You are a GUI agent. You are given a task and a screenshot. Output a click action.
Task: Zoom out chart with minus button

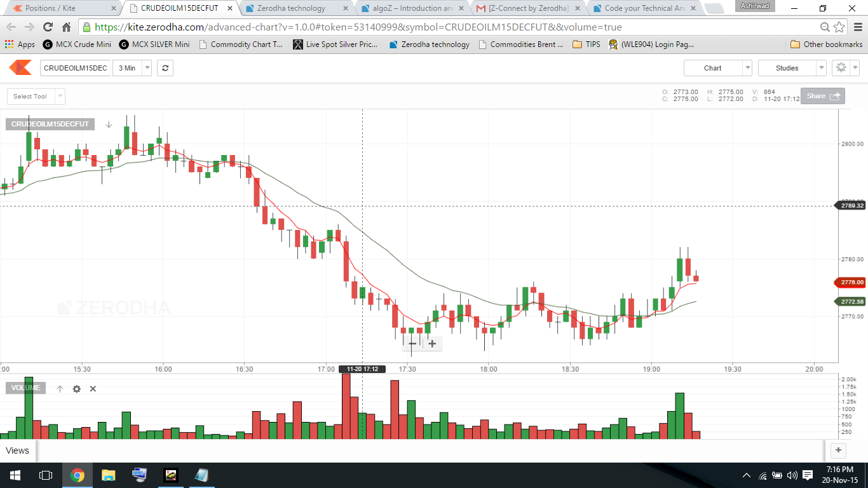click(x=412, y=344)
